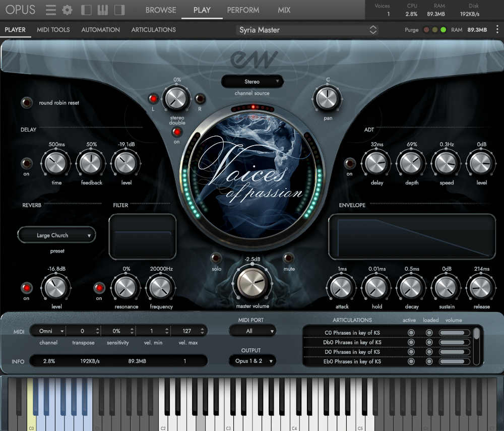The width and height of the screenshot is (504, 431).
Task: Select the keyboard layout view icon
Action: click(102, 10)
